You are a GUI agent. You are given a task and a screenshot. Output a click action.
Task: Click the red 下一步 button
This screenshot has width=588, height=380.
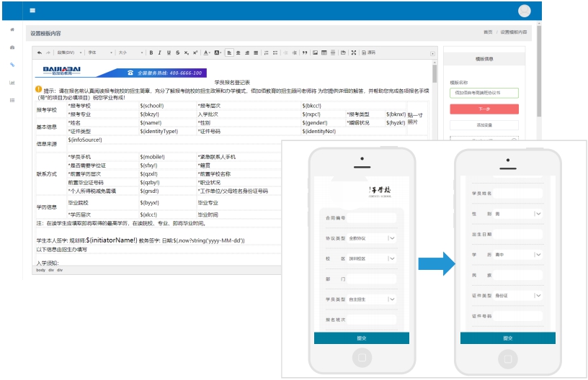pyautogui.click(x=484, y=109)
